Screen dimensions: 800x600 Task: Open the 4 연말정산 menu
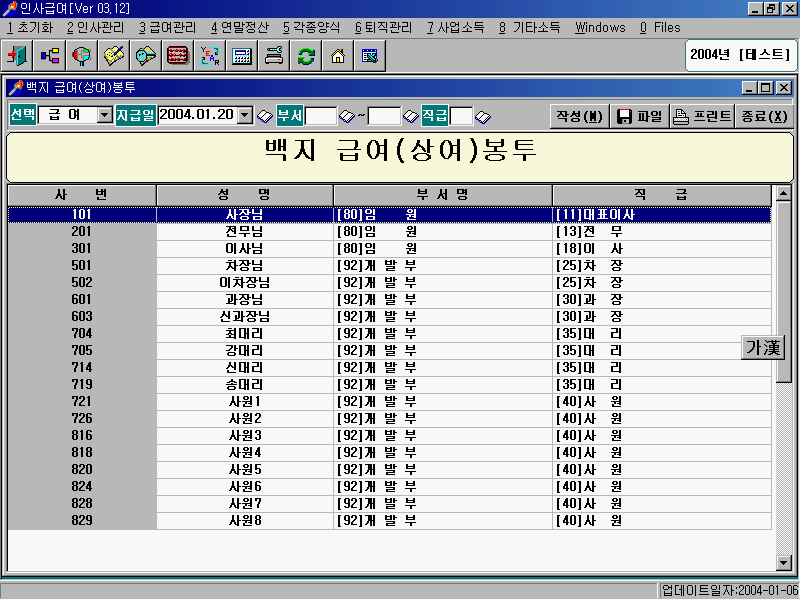(239, 27)
